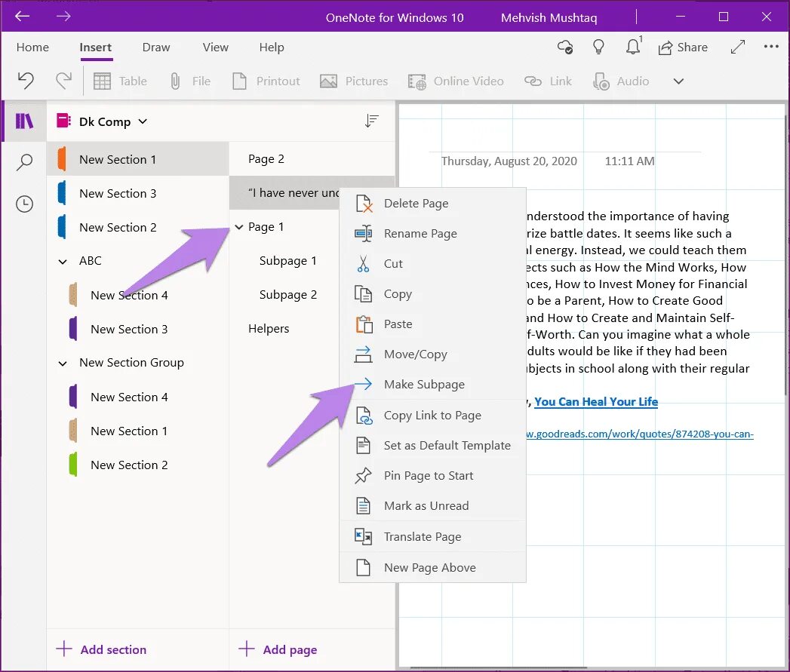Choose Pin Page to Start

433,476
